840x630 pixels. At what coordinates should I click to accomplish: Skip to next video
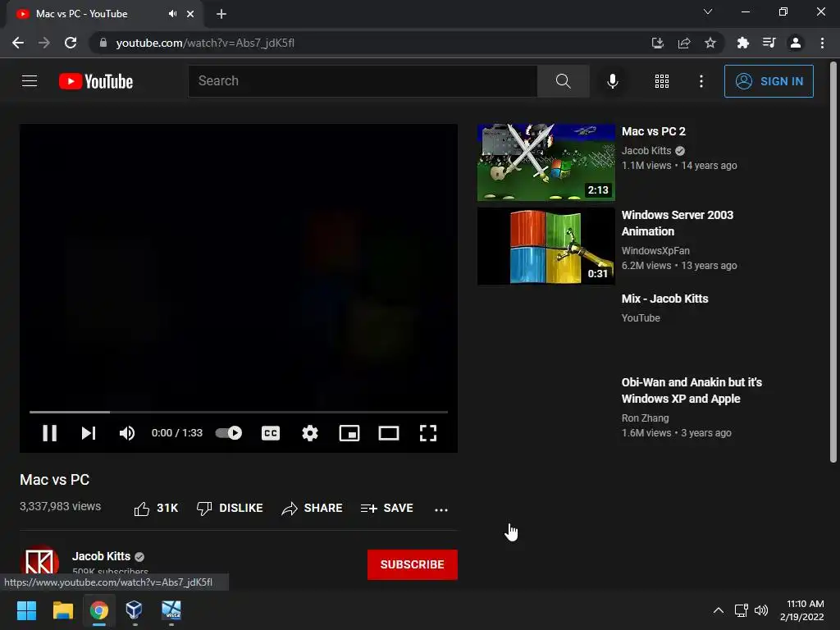[x=89, y=433]
